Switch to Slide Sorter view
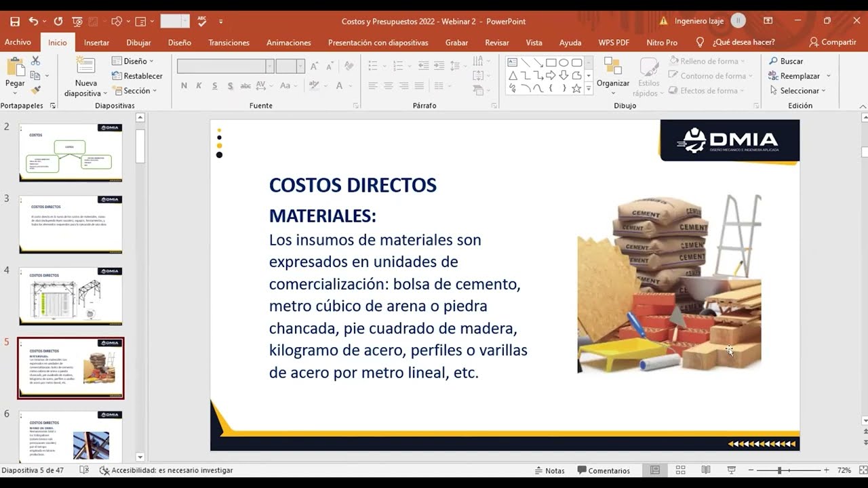The width and height of the screenshot is (868, 488). point(680,470)
